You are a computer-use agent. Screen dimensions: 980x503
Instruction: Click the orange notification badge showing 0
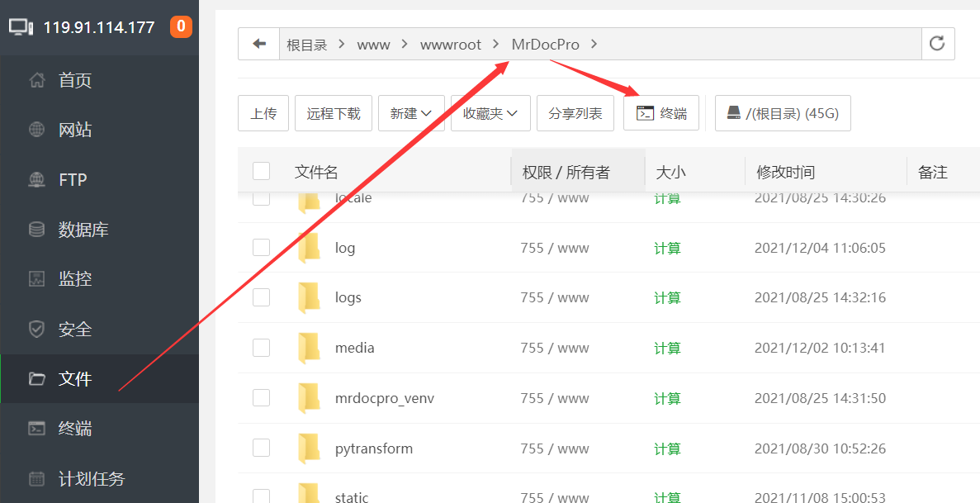[x=181, y=26]
